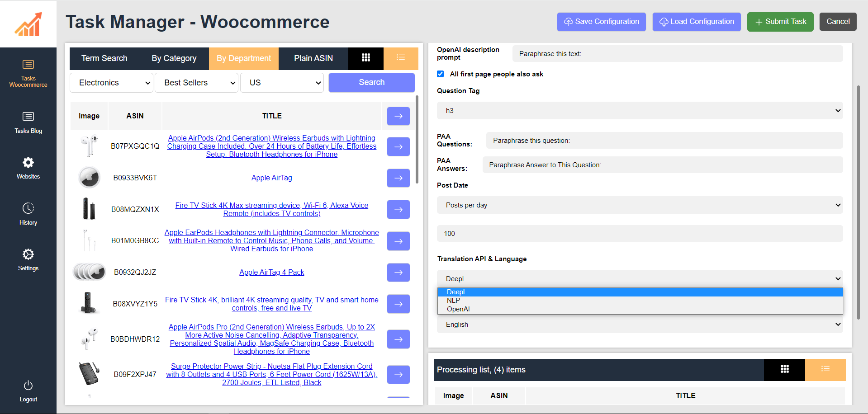The image size is (868, 414).
Task: Open Tasks Blog in the sidebar
Action: 28,122
